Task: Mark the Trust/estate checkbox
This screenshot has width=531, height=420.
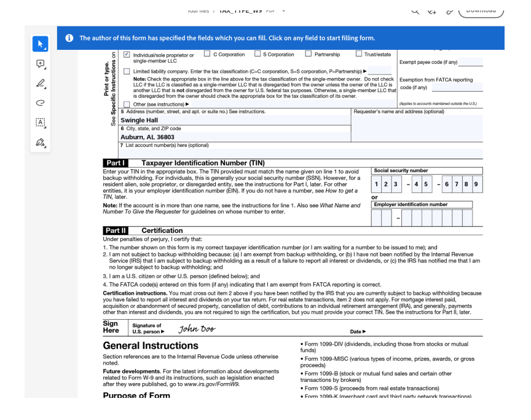Action: point(359,53)
